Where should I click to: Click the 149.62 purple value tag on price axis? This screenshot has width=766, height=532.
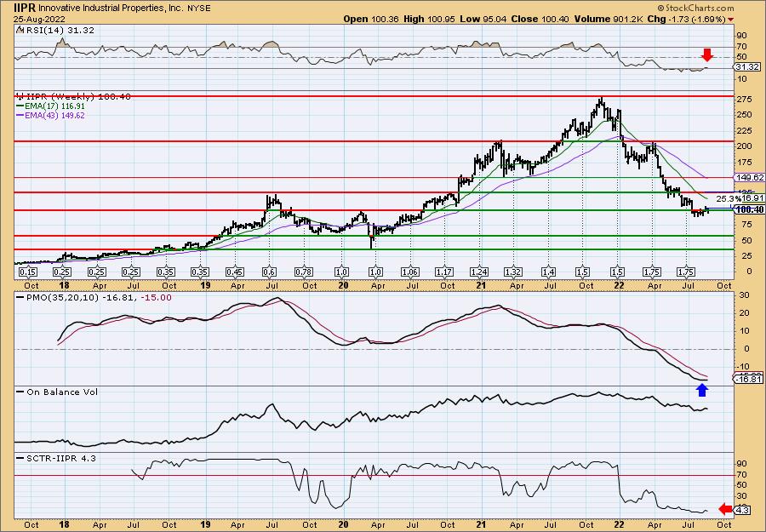pos(749,177)
